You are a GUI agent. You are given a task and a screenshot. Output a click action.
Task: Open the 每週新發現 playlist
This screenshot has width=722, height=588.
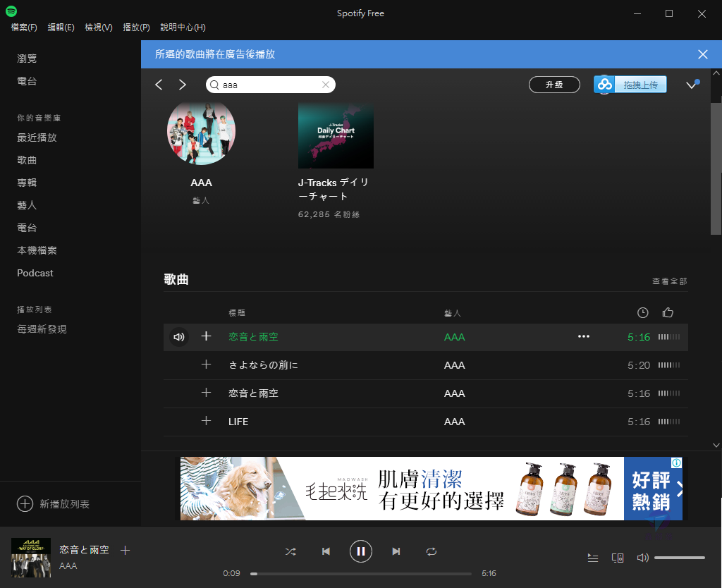[x=42, y=329]
